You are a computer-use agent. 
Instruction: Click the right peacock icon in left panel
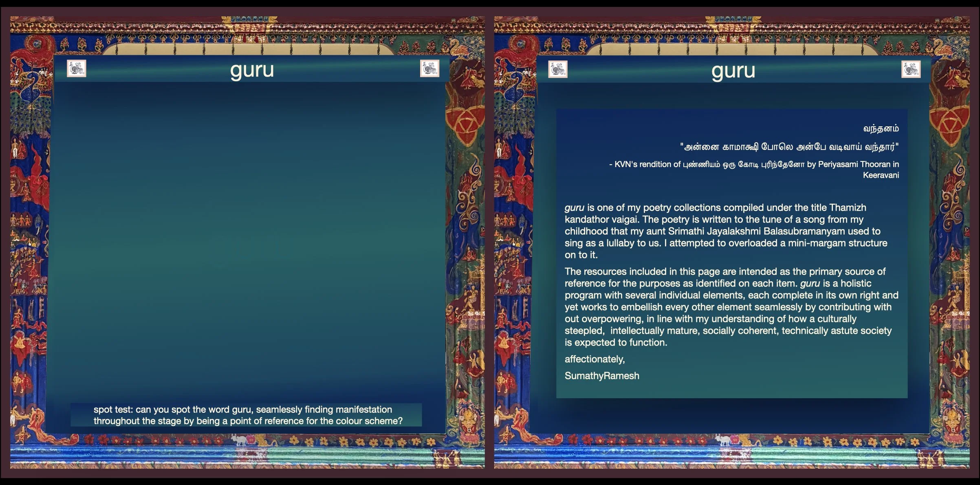tap(429, 68)
